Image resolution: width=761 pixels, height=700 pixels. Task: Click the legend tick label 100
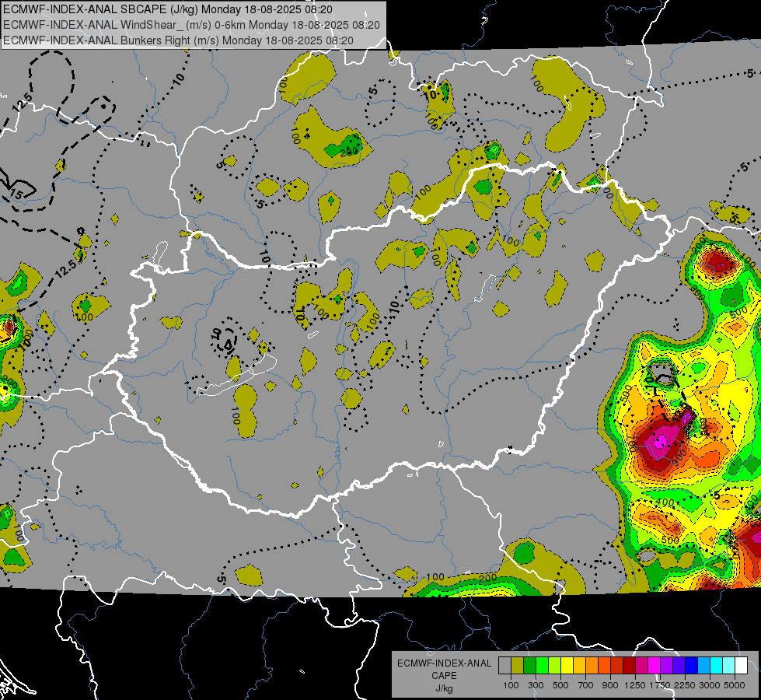(x=511, y=685)
